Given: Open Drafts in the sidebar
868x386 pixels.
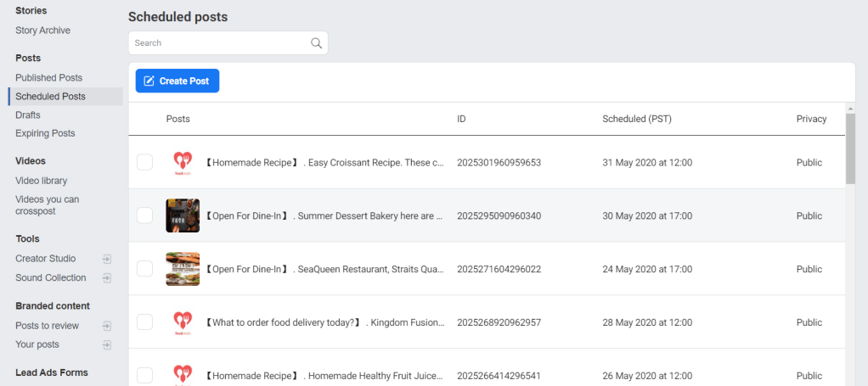Looking at the screenshot, I should tap(28, 115).
